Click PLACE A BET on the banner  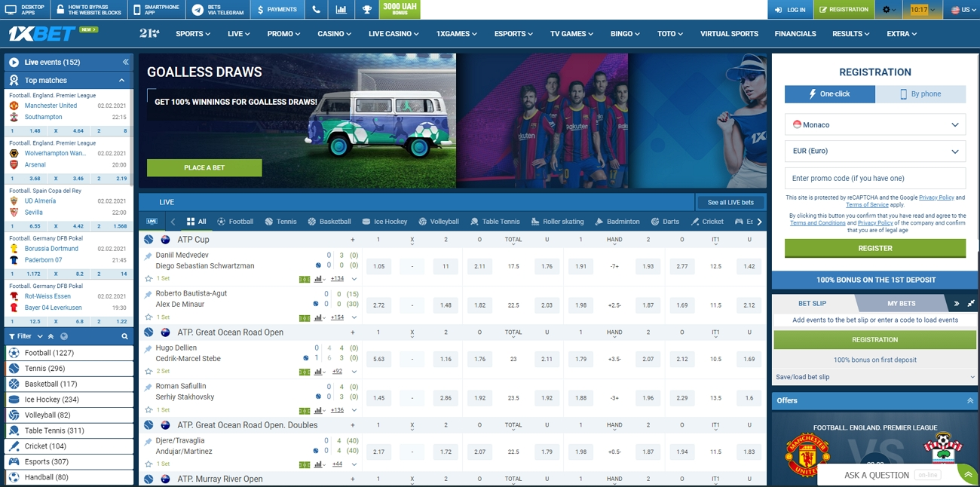tap(204, 167)
